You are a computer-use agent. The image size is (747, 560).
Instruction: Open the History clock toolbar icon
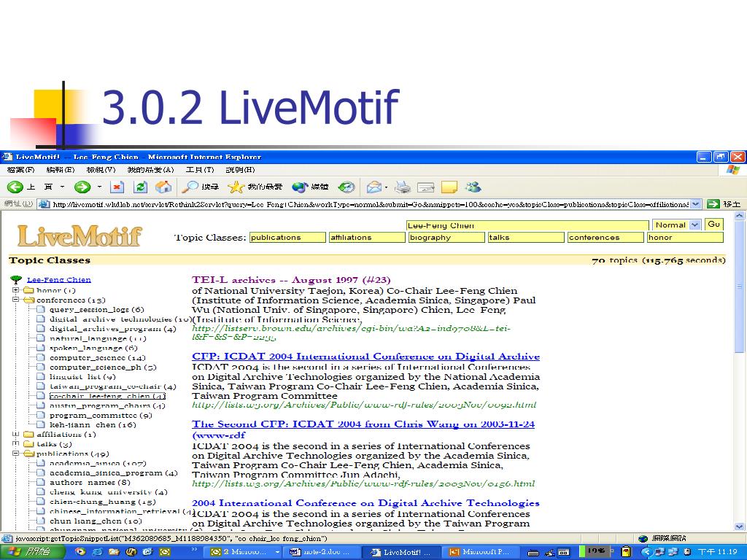coord(347,187)
